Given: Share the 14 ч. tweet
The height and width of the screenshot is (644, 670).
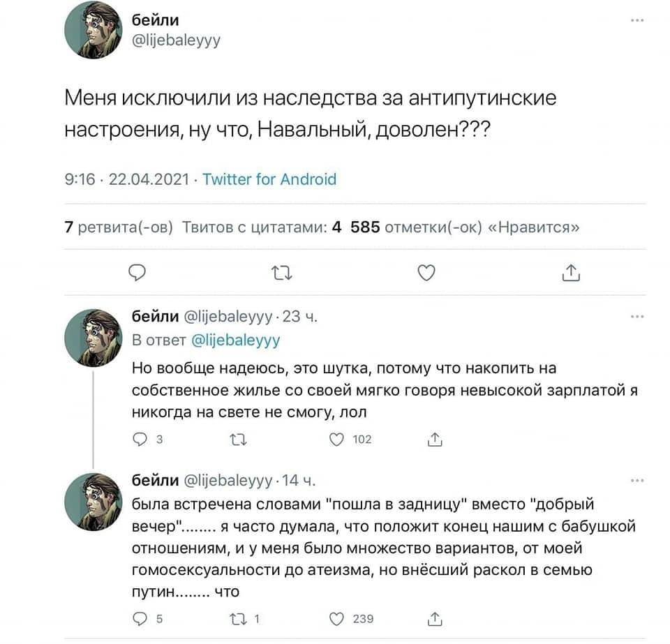Looking at the screenshot, I should pos(433,618).
